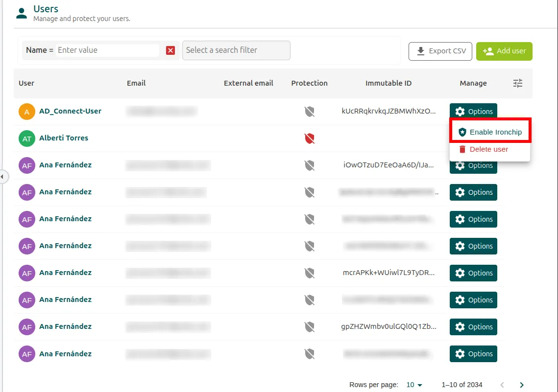Open Ana Fernández in the mcrAPKk+WUiwl7L9TyDR row
The image size is (558, 392).
click(66, 273)
